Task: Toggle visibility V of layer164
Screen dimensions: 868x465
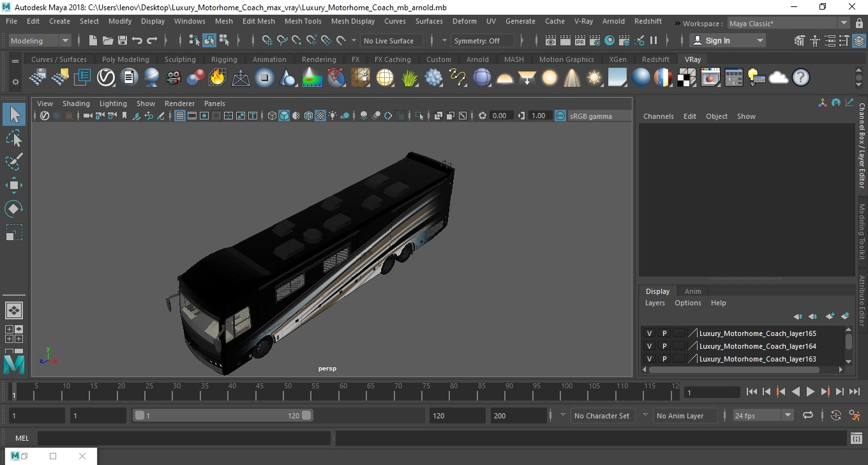Action: pyautogui.click(x=650, y=346)
